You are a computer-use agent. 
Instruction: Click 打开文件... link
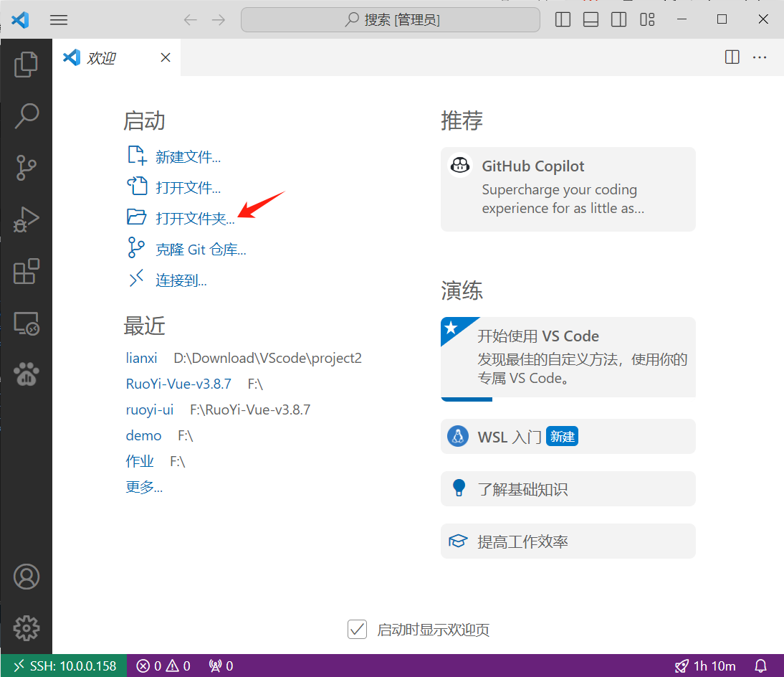188,188
